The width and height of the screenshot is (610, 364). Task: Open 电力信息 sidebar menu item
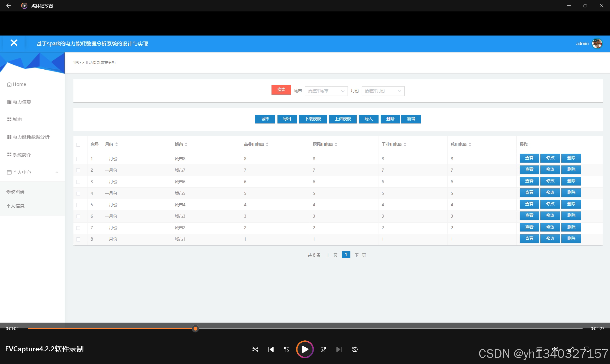point(22,102)
